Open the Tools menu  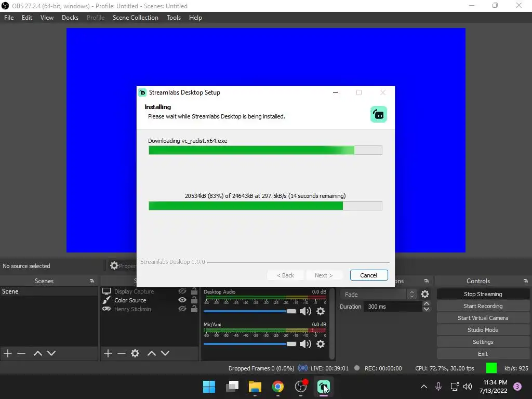pyautogui.click(x=174, y=18)
